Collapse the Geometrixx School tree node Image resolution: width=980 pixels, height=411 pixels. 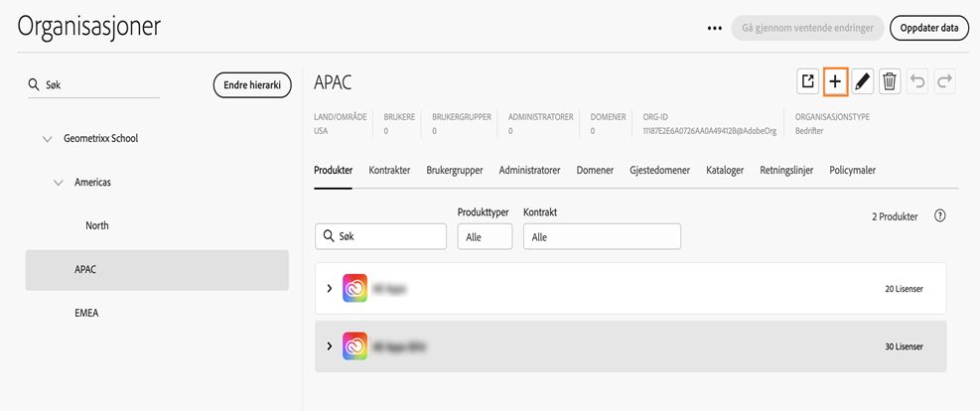coord(47,139)
